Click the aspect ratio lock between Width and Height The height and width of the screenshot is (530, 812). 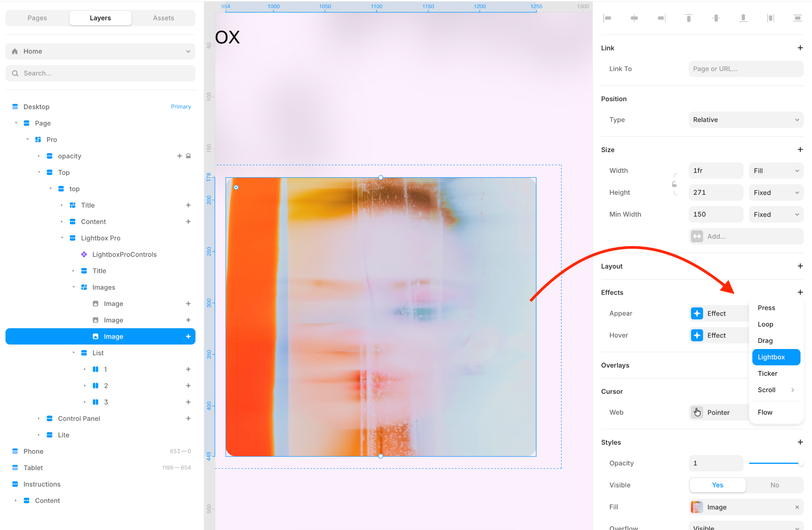click(674, 184)
